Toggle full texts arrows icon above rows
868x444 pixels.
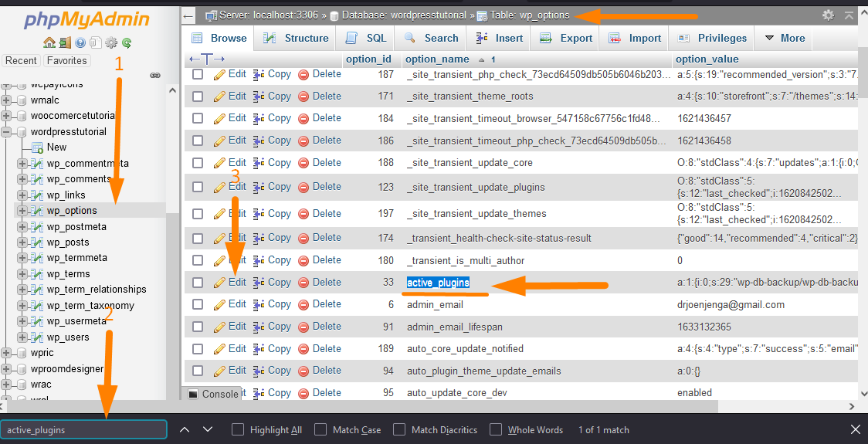coord(207,59)
